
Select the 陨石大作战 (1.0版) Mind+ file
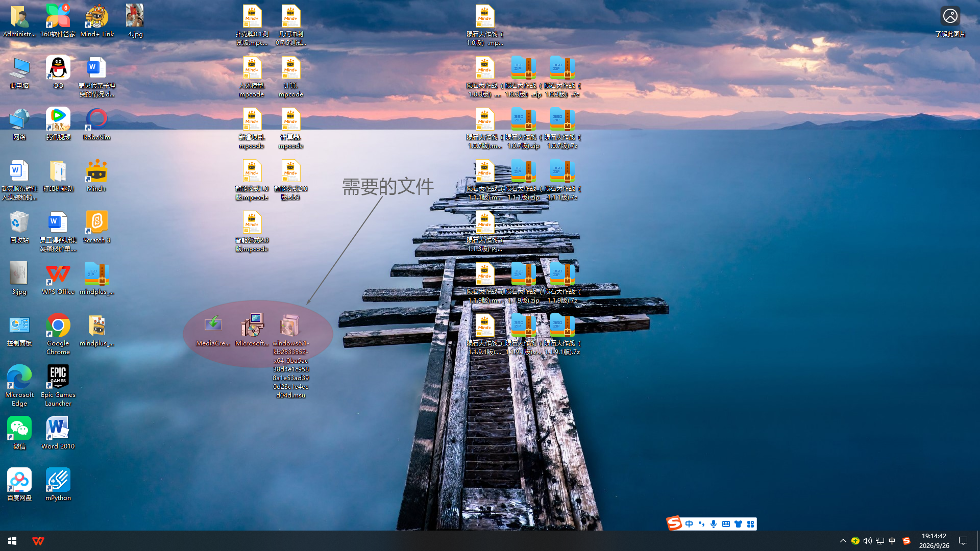pyautogui.click(x=485, y=25)
